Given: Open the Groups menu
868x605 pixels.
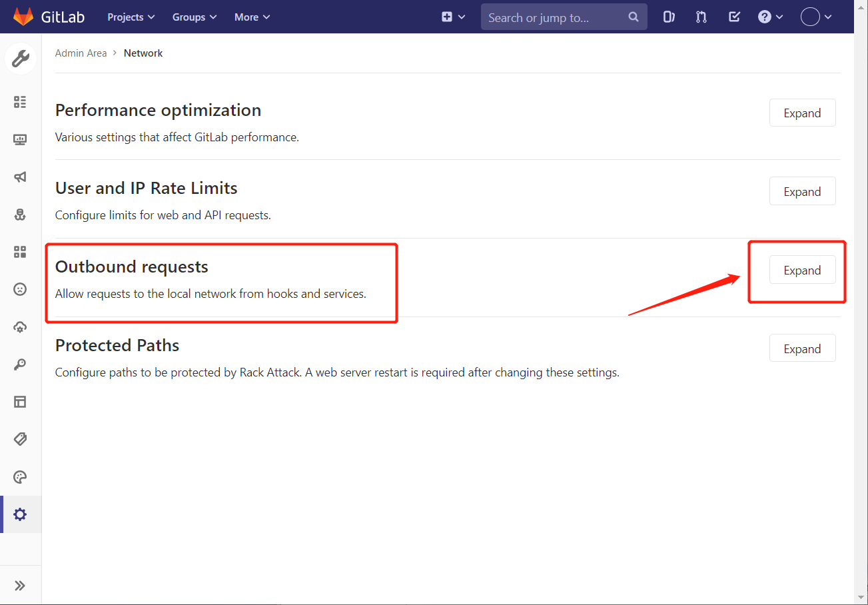Looking at the screenshot, I should [x=195, y=17].
